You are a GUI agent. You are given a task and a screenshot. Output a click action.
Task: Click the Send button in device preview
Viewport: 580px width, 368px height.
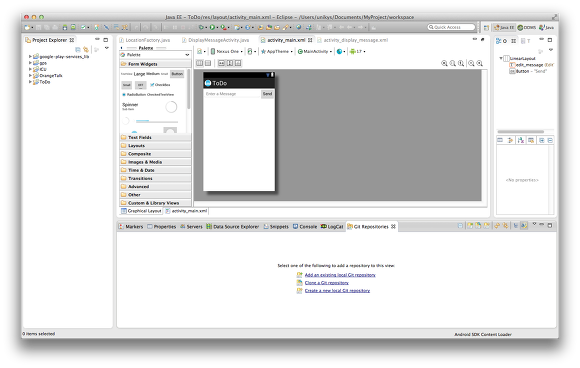[x=267, y=94]
